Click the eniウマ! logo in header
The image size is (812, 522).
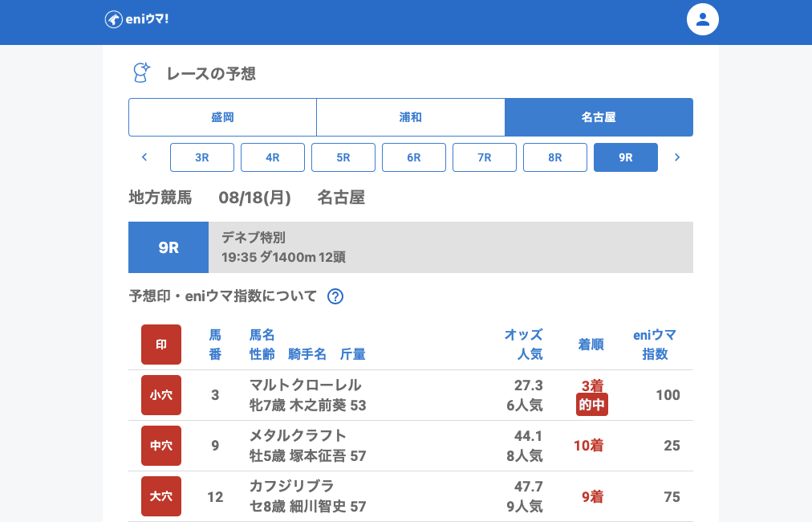(x=136, y=19)
